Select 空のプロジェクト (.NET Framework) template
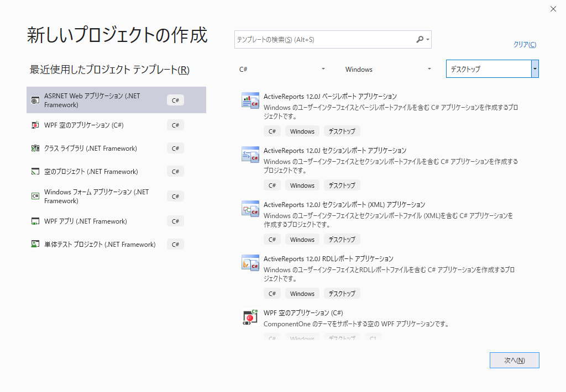The image size is (566, 392). (x=116, y=172)
